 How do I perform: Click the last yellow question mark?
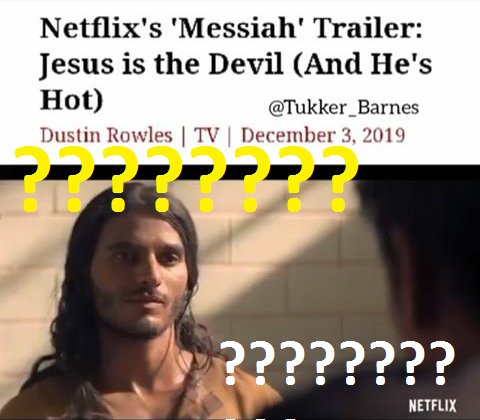click(339, 179)
